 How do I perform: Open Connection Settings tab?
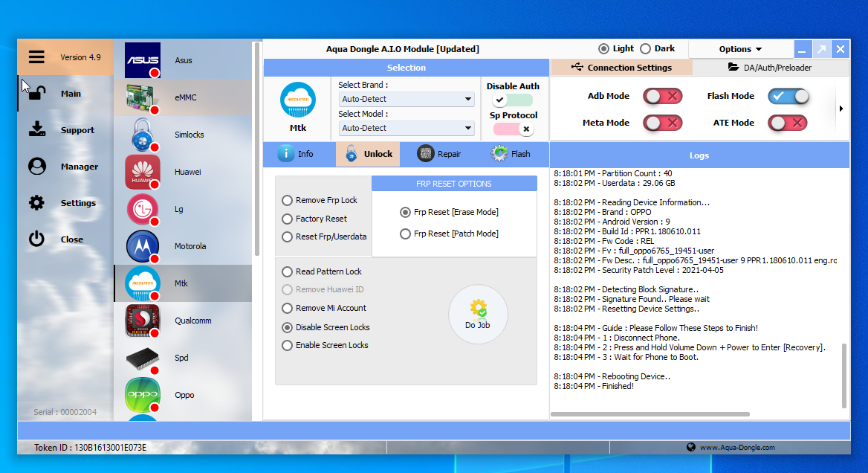[622, 68]
